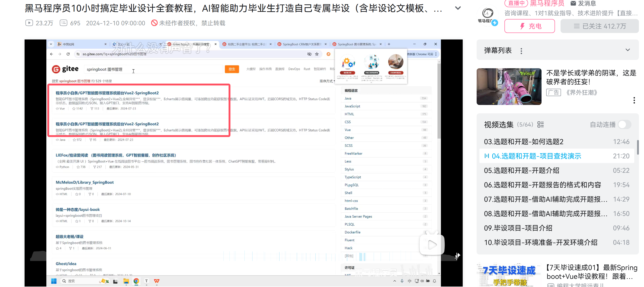Open the 超级大老杨/课设 result
Image resolution: width=644 pixels, height=287 pixels.
coord(70,237)
